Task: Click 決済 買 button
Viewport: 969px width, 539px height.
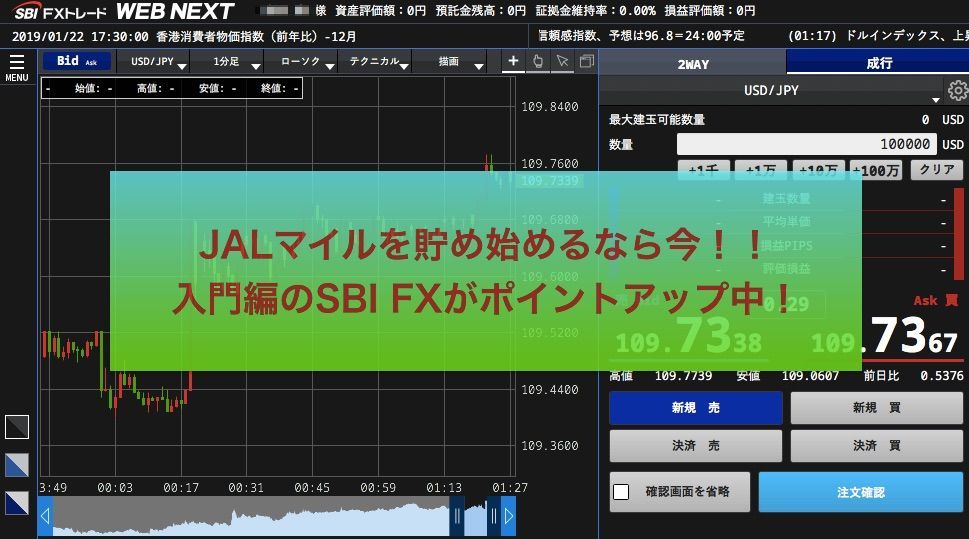Action: [877, 446]
